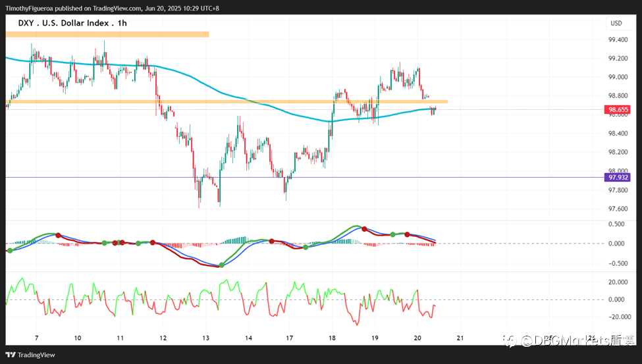Click date label 13 on time axis
The height and width of the screenshot is (364, 642).
205,338
